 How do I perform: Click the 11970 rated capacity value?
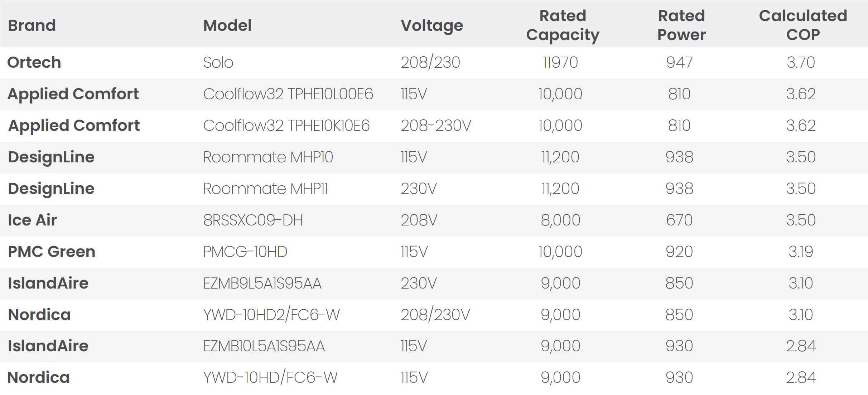pos(560,62)
